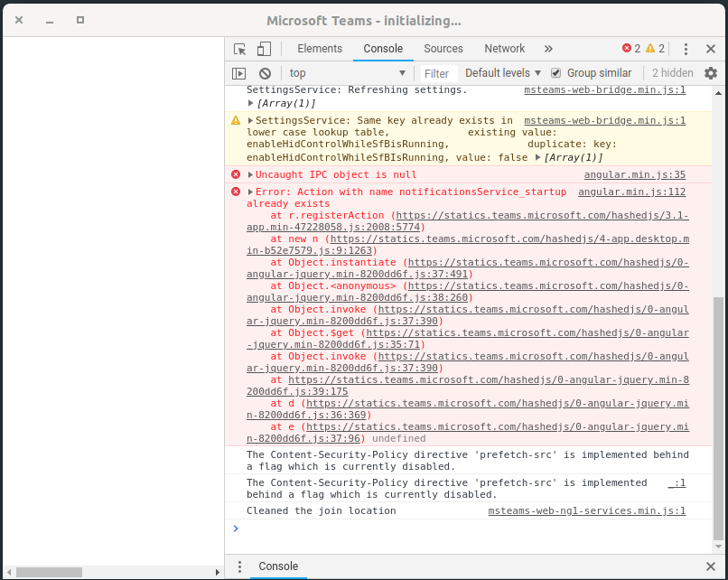Switch to the Network tab
The image size is (728, 580).
504,49
